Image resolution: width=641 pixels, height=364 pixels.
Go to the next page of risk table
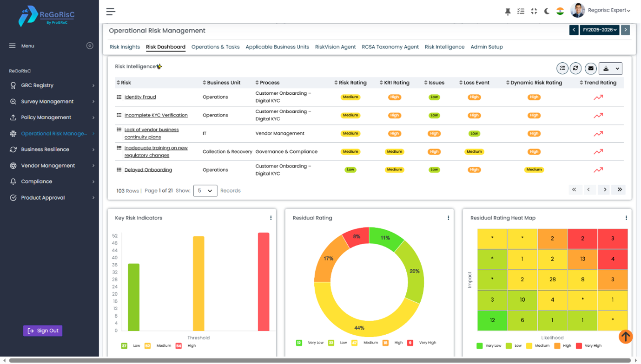[x=605, y=190]
